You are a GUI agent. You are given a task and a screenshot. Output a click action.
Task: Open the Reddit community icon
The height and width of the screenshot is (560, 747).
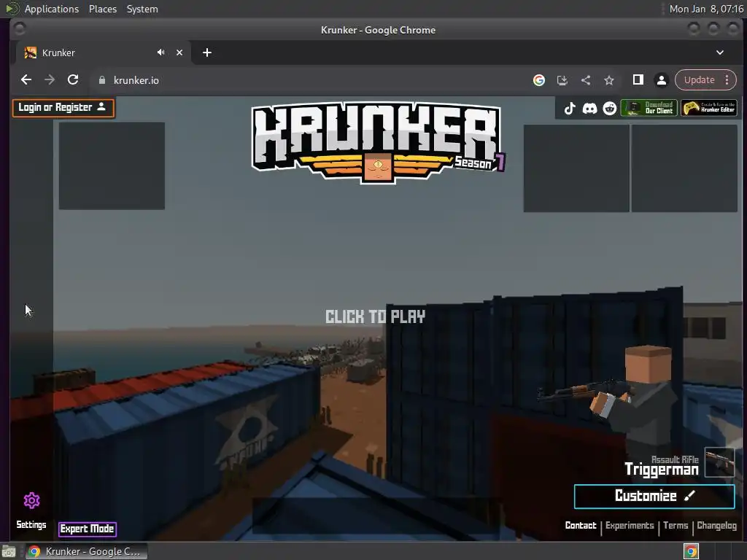coord(609,109)
